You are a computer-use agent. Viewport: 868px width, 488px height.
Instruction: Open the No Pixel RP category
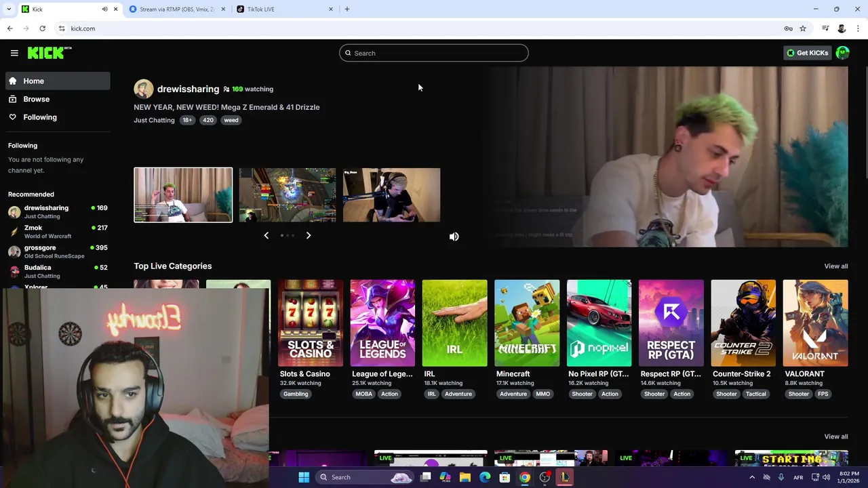tap(599, 323)
